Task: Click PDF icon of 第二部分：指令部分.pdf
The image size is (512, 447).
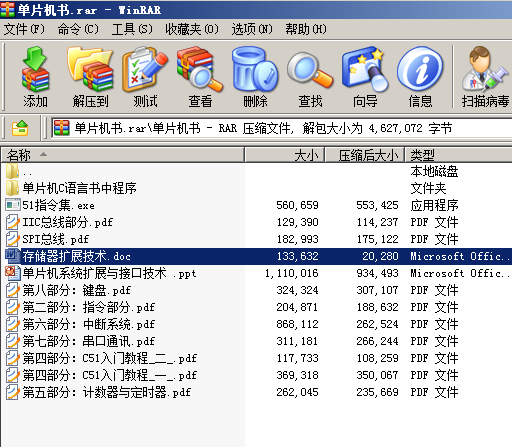Action: click(x=13, y=307)
